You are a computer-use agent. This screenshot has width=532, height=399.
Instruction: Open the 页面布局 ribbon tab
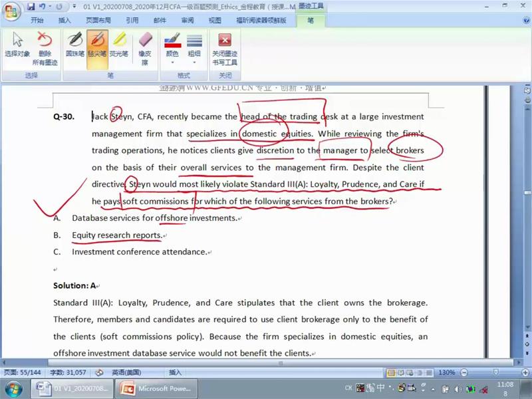pyautogui.click(x=98, y=21)
